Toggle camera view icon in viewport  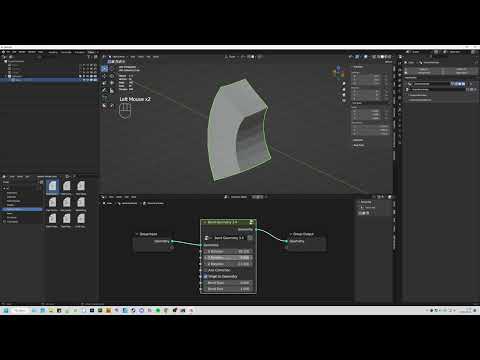(x=344, y=95)
